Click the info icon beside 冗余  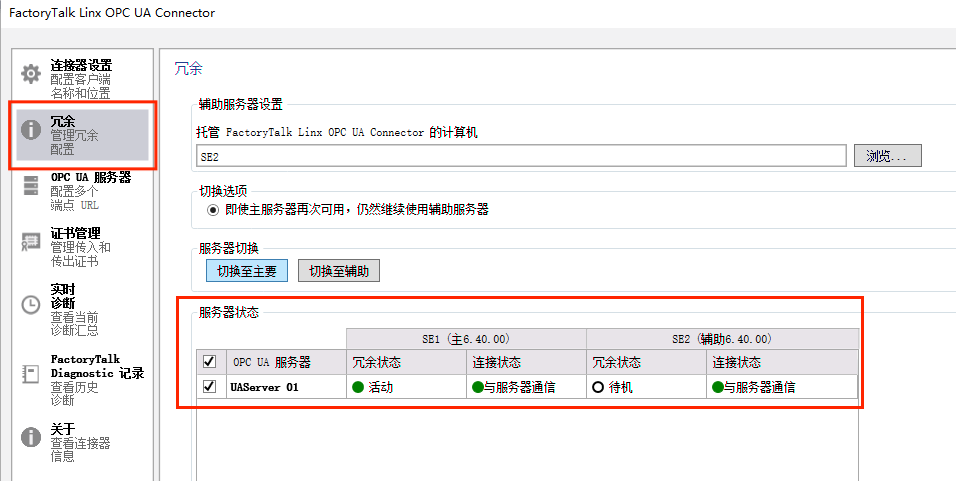[31, 130]
